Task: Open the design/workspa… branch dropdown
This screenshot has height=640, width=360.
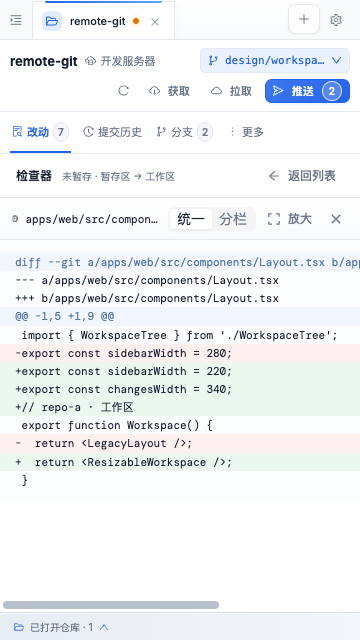Action: (x=275, y=60)
